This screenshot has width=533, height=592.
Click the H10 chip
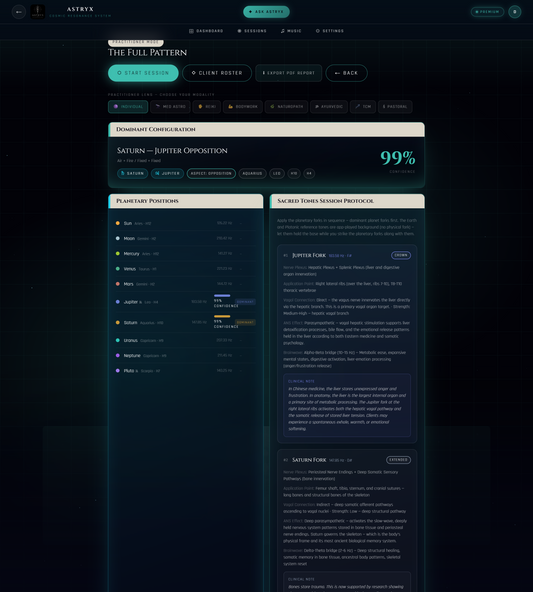(x=294, y=174)
